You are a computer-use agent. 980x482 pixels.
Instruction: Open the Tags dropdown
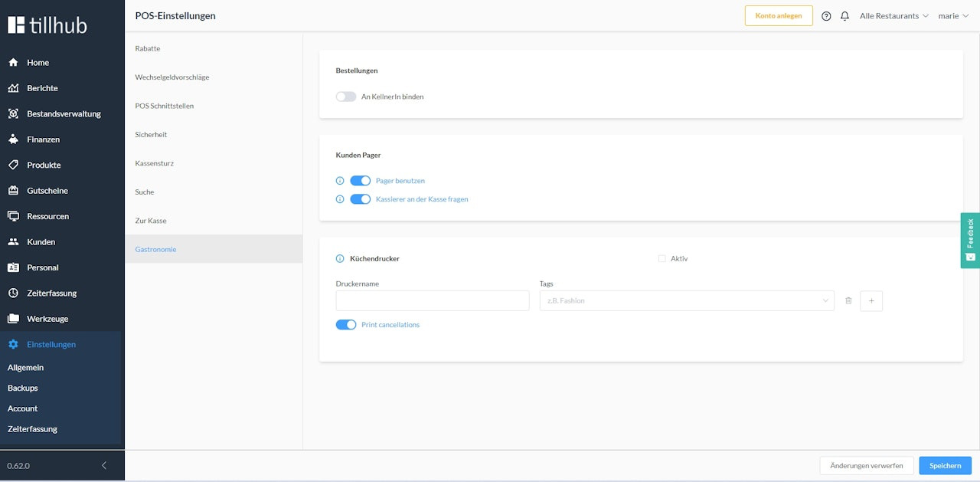687,300
